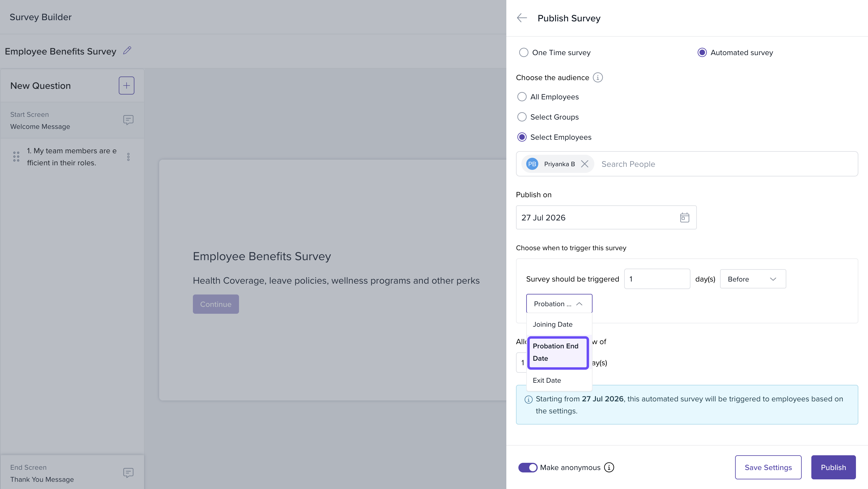The height and width of the screenshot is (489, 868).
Task: Remove Priyanka B from selected employees
Action: (585, 164)
